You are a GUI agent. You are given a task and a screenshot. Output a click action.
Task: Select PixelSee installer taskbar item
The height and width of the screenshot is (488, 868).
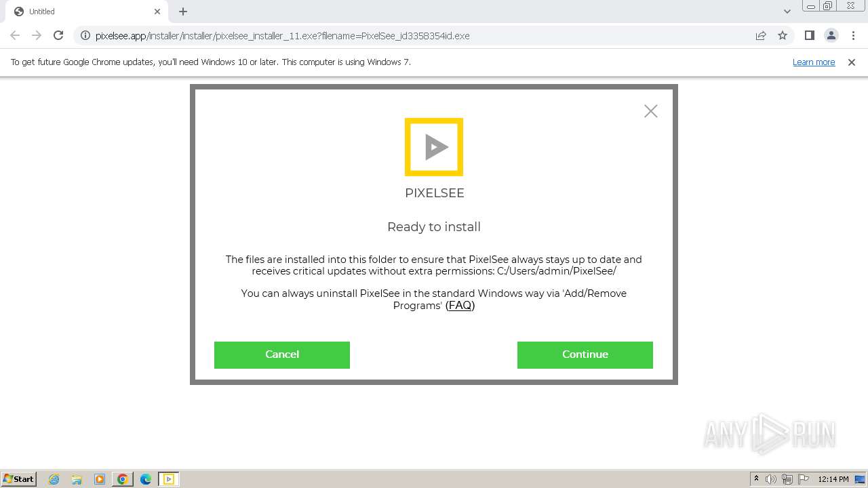(169, 479)
